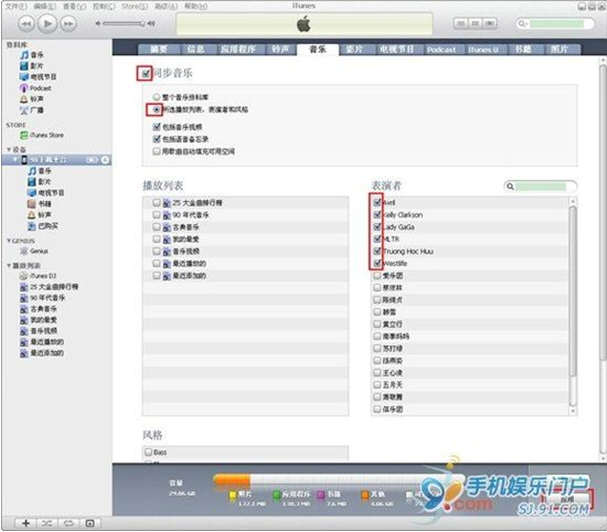Open iTunes DJ in the sidebar
Viewport: 607px width, 532px height.
[38, 276]
